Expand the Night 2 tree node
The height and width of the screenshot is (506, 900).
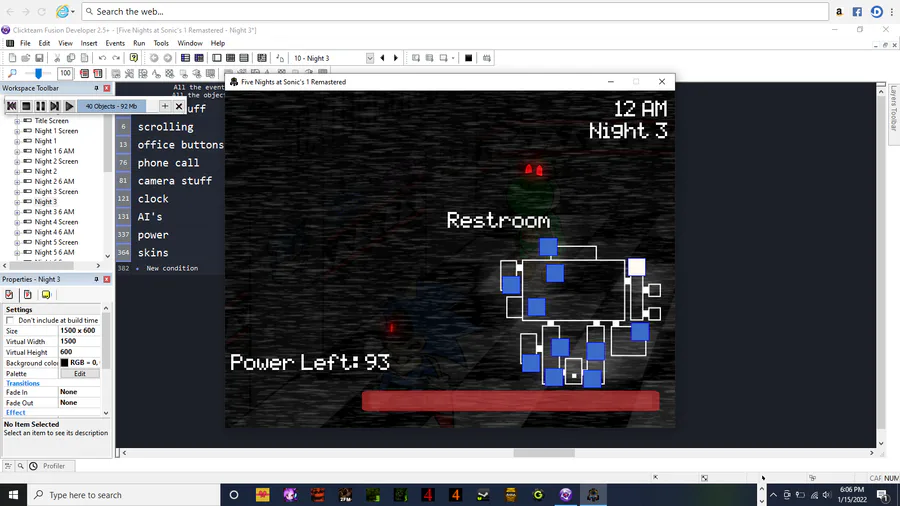coord(17,172)
